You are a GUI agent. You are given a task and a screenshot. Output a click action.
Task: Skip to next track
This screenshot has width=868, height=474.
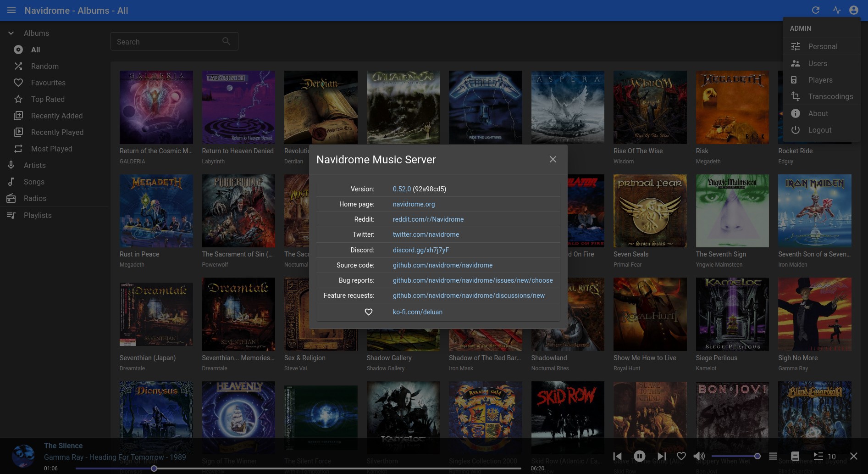coord(661,456)
